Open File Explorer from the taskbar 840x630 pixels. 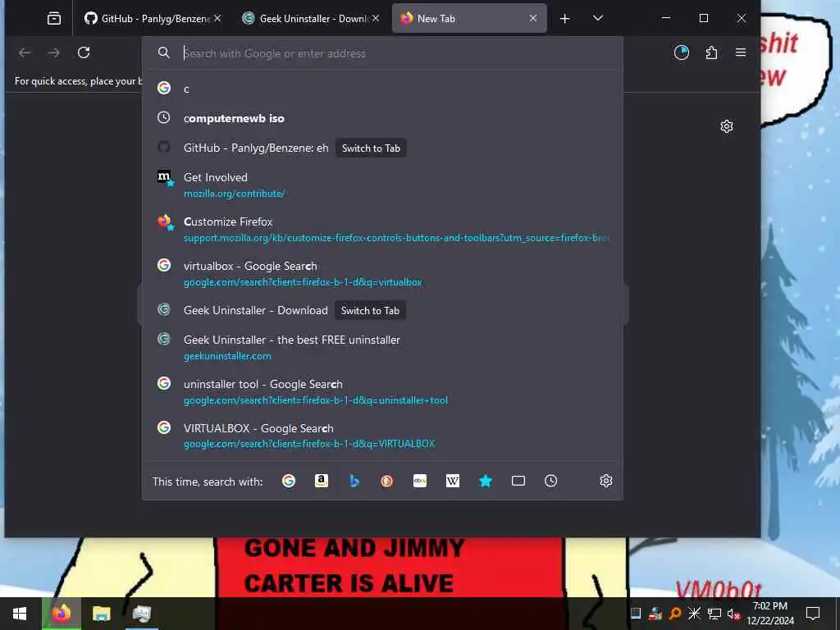[101, 614]
